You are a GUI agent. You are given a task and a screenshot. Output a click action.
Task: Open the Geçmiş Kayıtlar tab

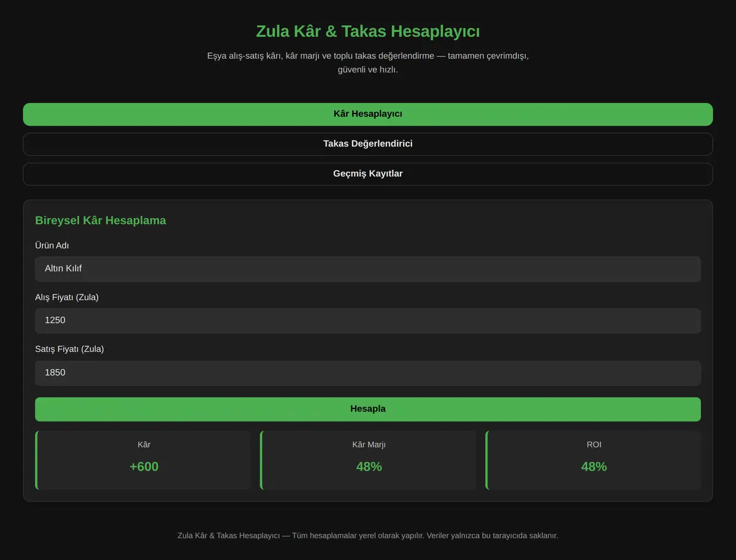pyautogui.click(x=368, y=174)
